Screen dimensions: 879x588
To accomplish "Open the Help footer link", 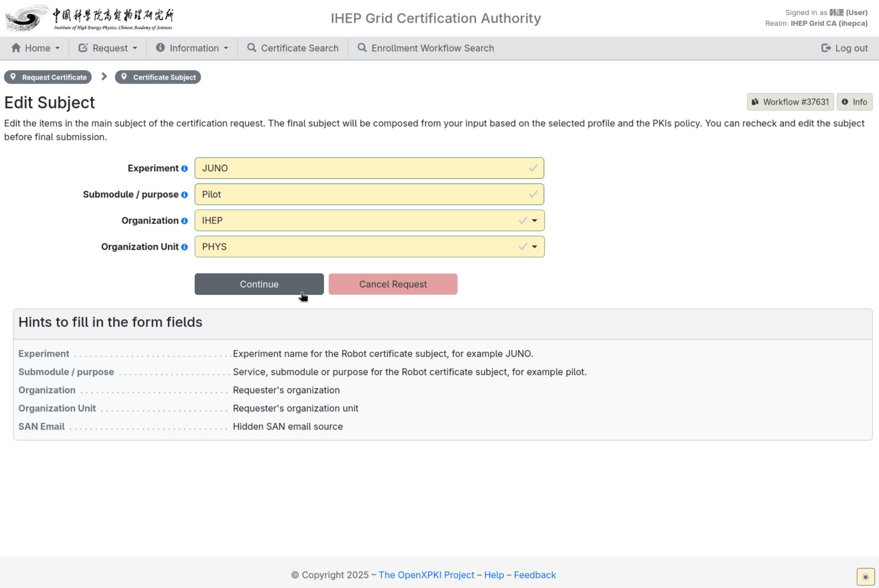I will pos(494,575).
